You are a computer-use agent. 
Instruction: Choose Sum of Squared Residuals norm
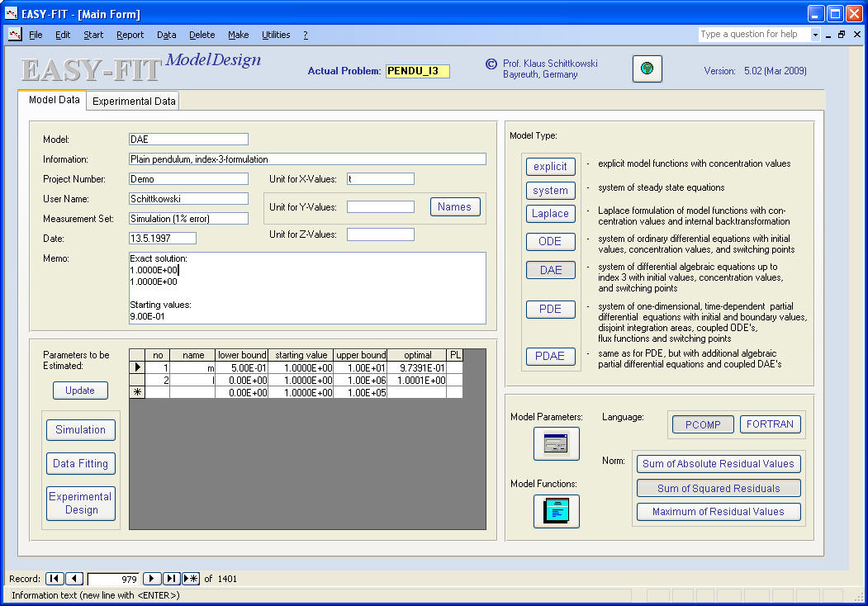pos(718,488)
